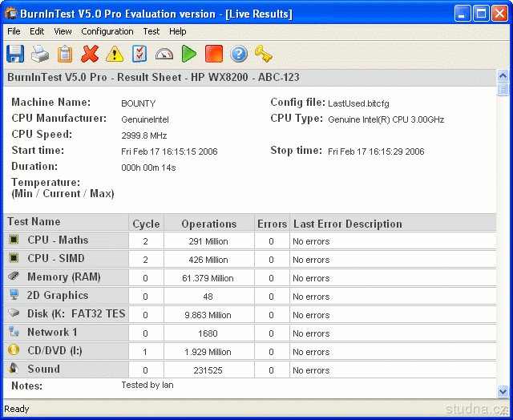Click the scrollbar up arrow
The width and height of the screenshot is (513, 420).
503,76
